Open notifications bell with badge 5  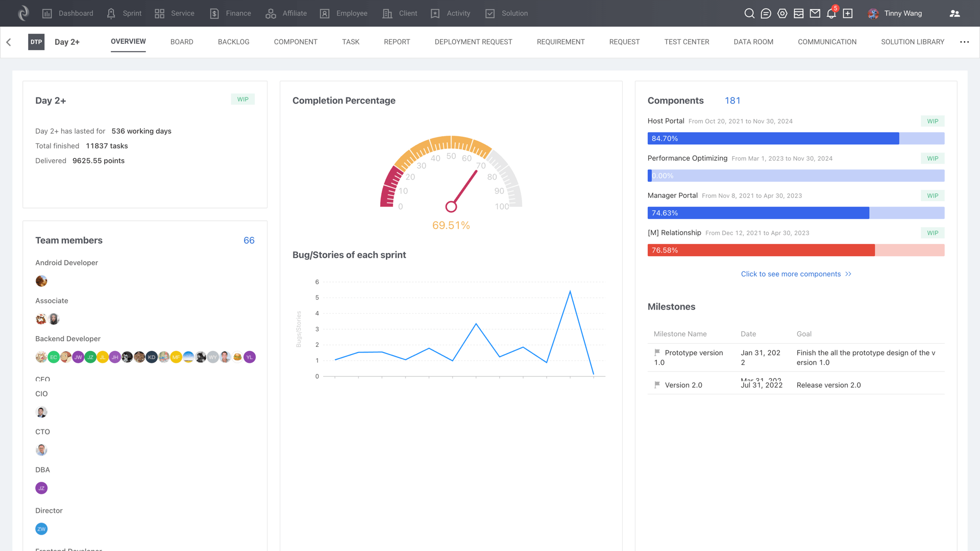[831, 14]
